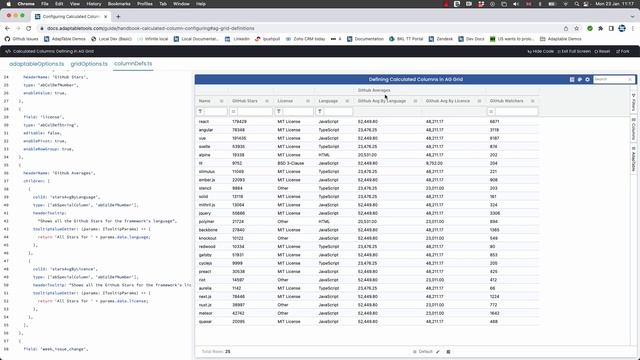Viewport: 640px width, 360px height.
Task: Click 'BSD 3-Clause' license cell
Action: tap(291, 163)
